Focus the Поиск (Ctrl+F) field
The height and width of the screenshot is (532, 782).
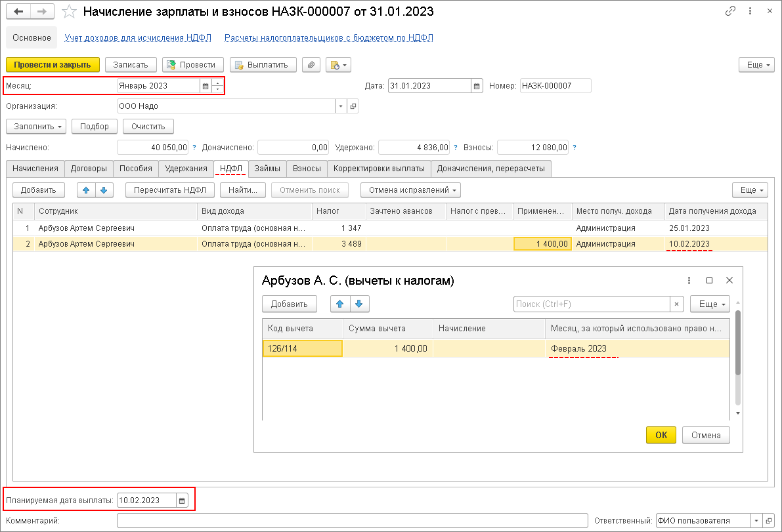592,304
